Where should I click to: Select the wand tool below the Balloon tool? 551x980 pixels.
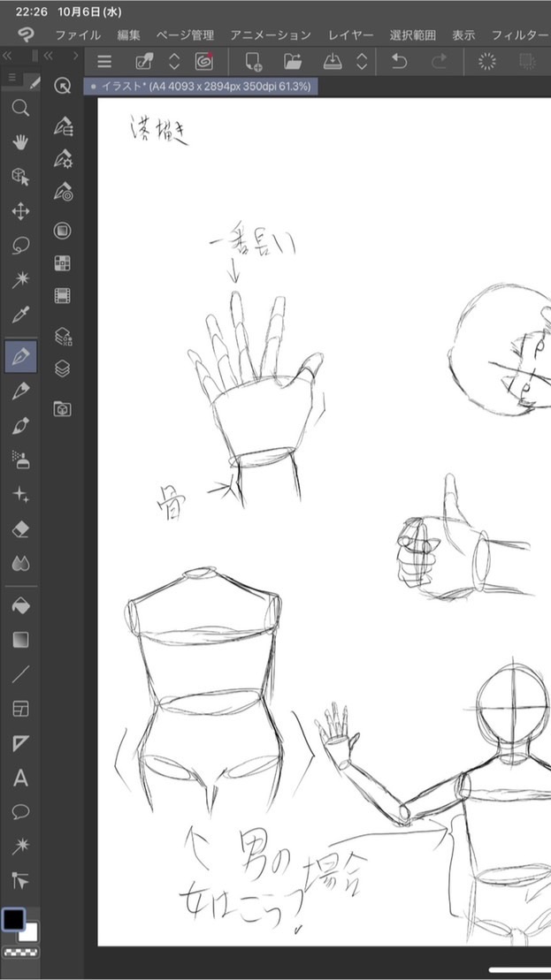coord(20,847)
